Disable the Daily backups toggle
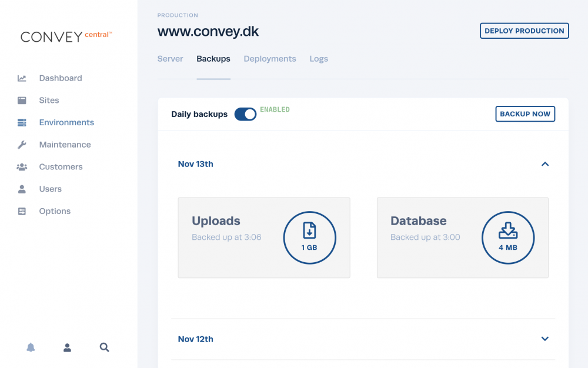Image resolution: width=588 pixels, height=368 pixels. 245,114
